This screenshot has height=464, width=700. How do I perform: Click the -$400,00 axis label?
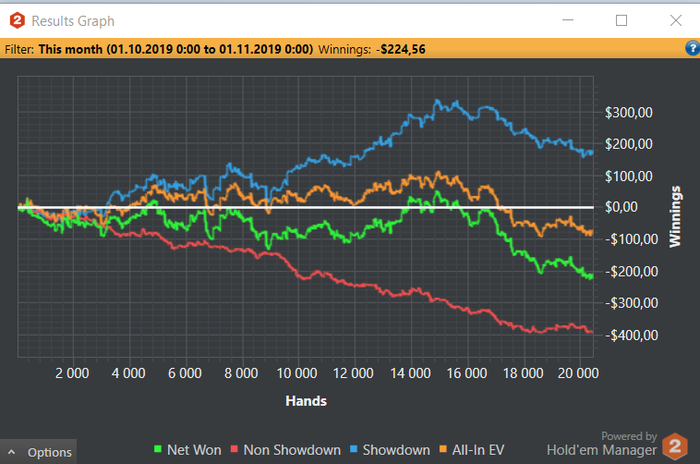point(631,335)
